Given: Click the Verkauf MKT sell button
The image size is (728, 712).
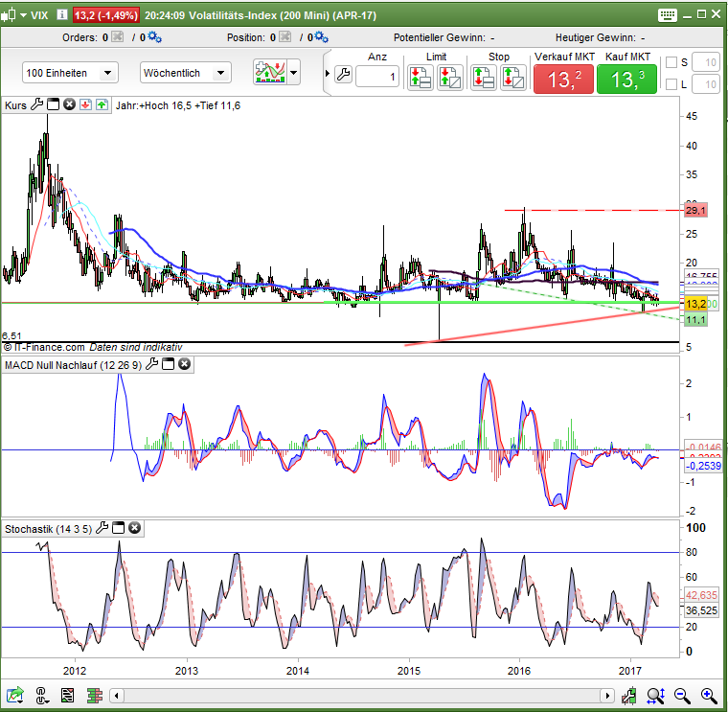Looking at the screenshot, I should click(563, 80).
